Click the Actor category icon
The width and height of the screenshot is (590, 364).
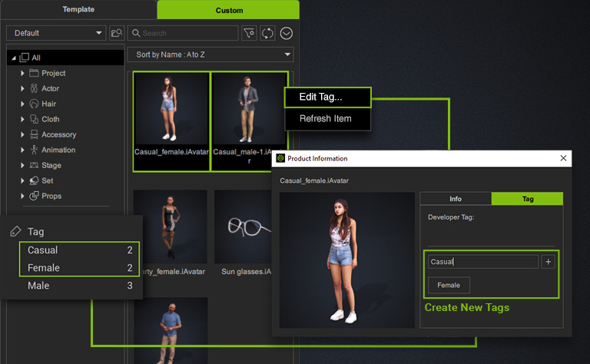pyautogui.click(x=35, y=88)
